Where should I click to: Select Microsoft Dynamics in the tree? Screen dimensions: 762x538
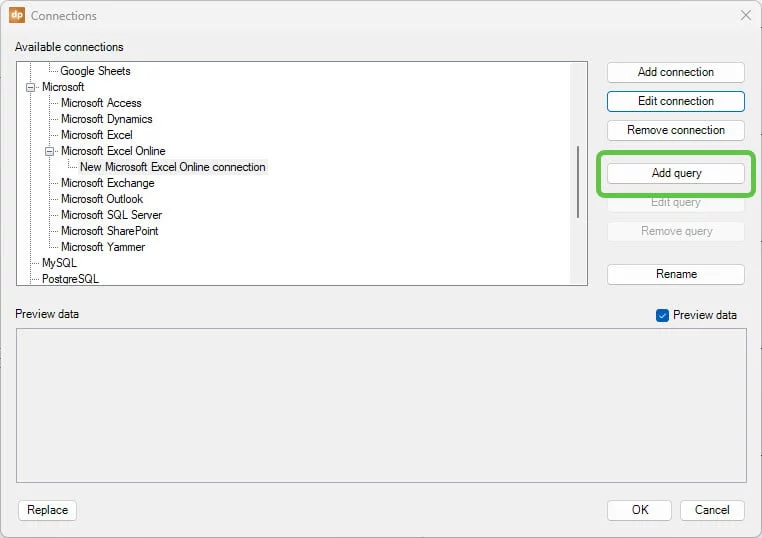(x=106, y=119)
